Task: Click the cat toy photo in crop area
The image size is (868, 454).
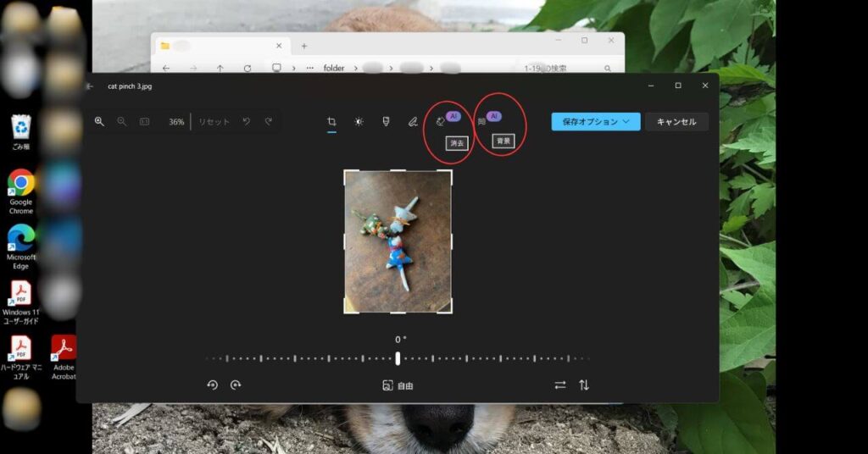Action: [x=398, y=241]
